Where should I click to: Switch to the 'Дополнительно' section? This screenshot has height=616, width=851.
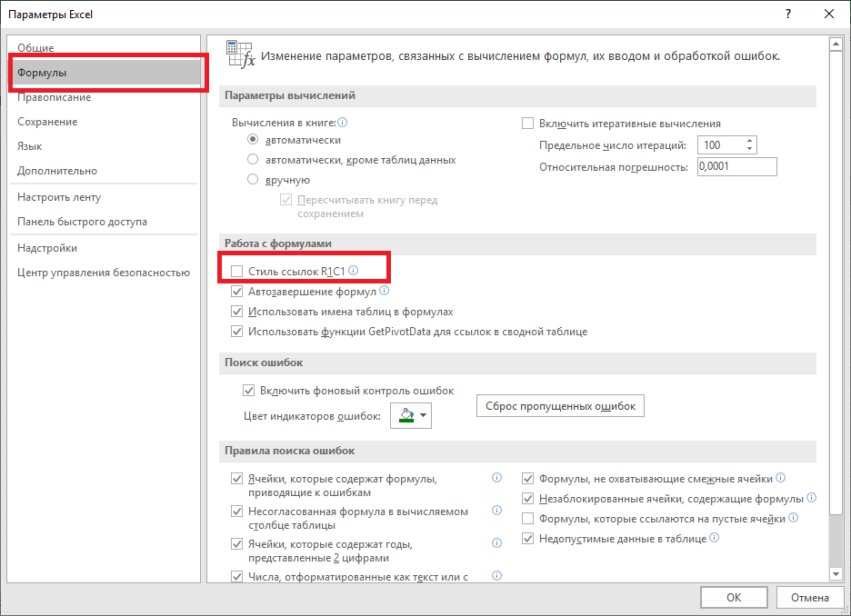pos(56,171)
